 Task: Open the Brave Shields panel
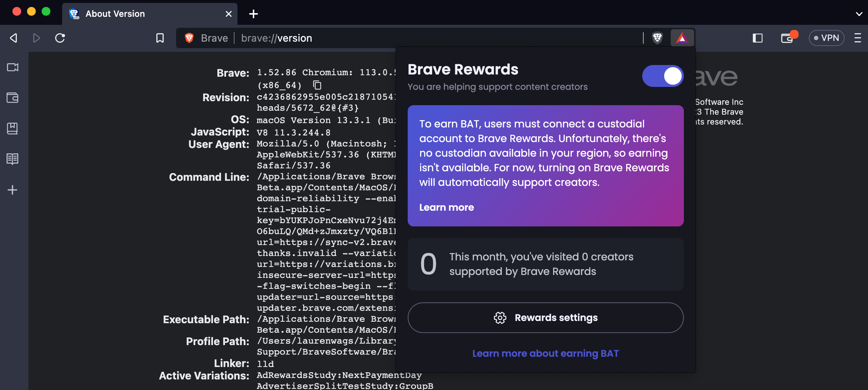click(x=657, y=38)
